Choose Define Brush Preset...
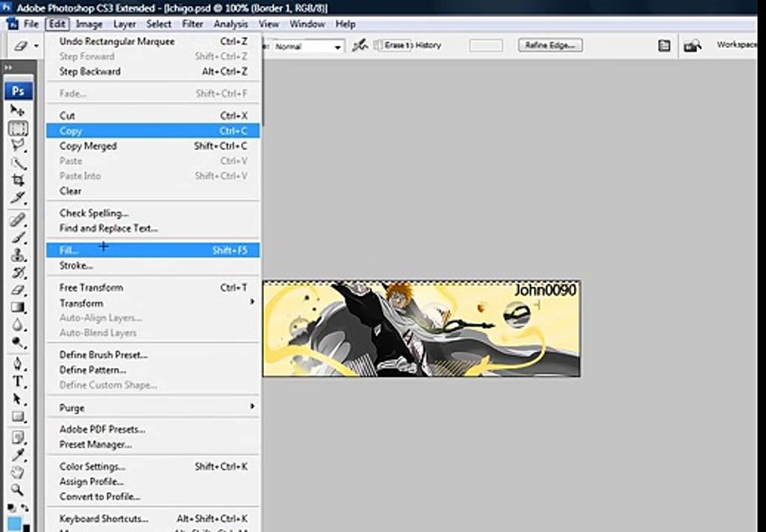The width and height of the screenshot is (766, 532). tap(153, 355)
